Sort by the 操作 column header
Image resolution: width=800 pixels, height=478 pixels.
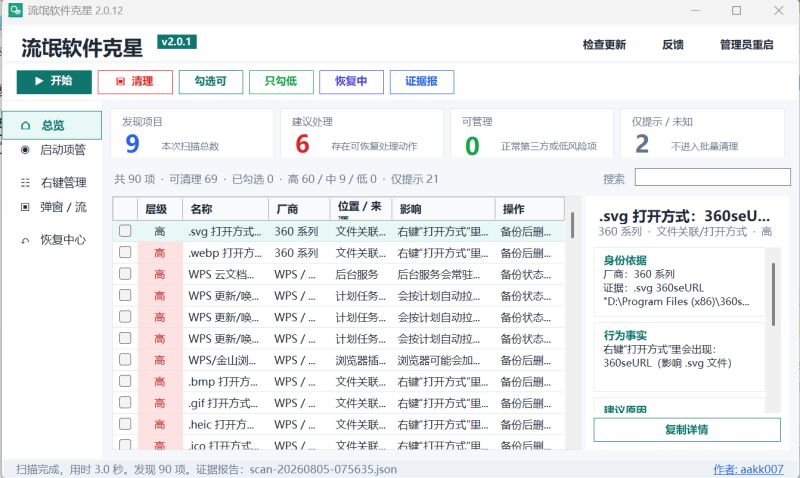pyautogui.click(x=530, y=209)
